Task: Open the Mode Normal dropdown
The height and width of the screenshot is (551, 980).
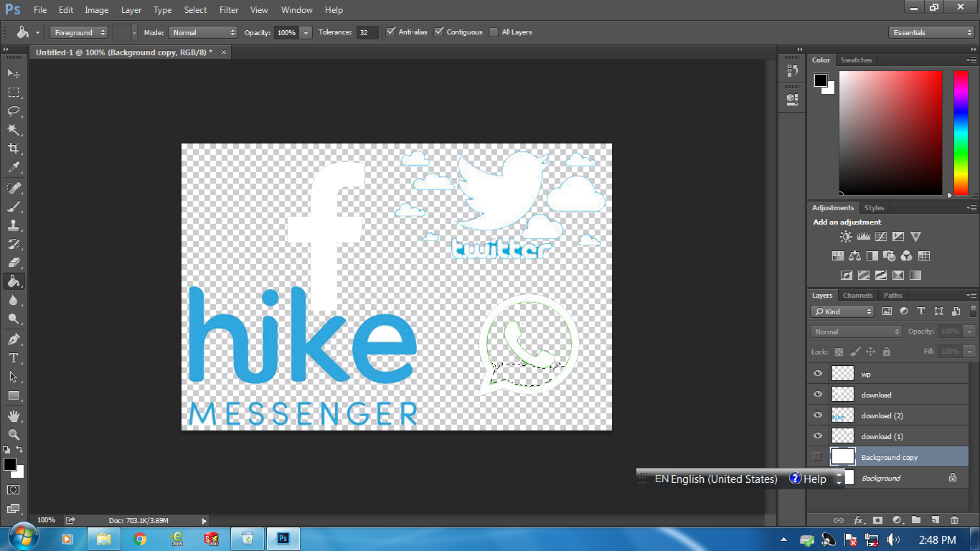Action: click(203, 32)
